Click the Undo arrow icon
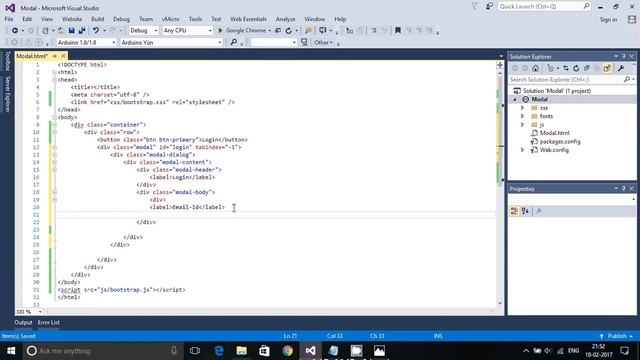 96,31
